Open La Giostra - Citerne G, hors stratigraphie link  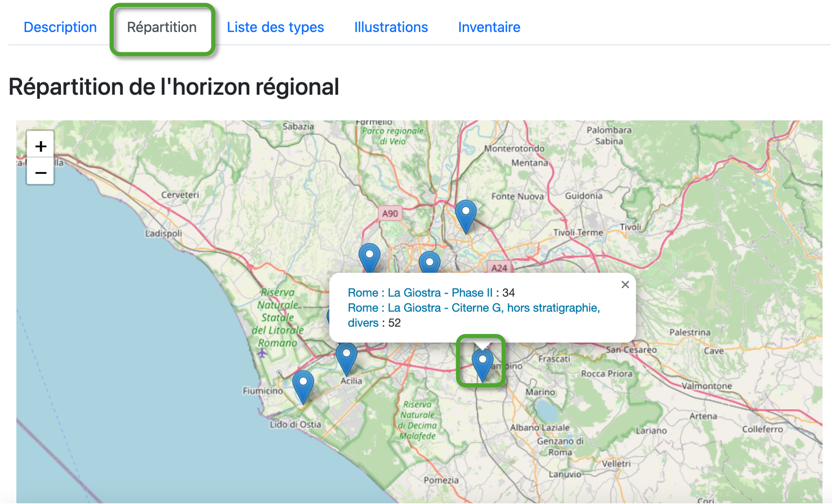click(473, 308)
